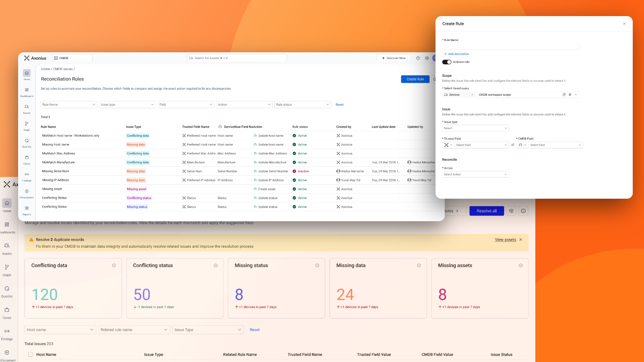Viewport: 644px width, 362px height.
Task: Click the info icon on Missing assets card
Action: [521, 265]
